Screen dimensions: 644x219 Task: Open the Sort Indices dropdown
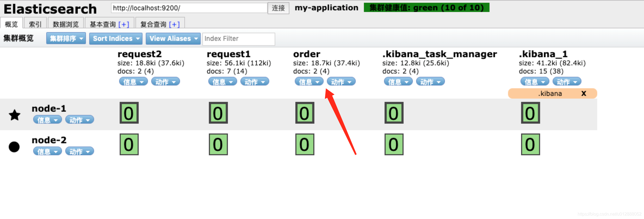tap(116, 38)
